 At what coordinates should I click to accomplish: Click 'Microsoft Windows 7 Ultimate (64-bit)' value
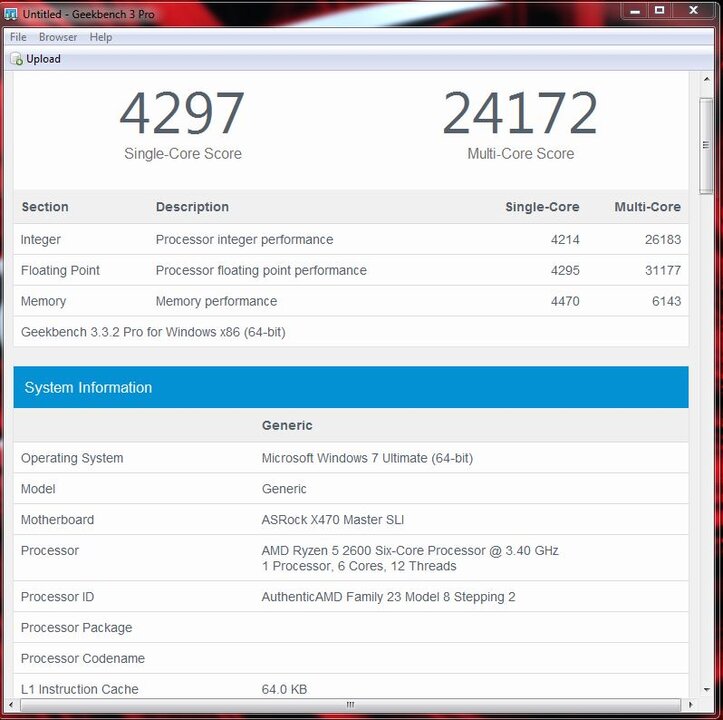click(367, 458)
